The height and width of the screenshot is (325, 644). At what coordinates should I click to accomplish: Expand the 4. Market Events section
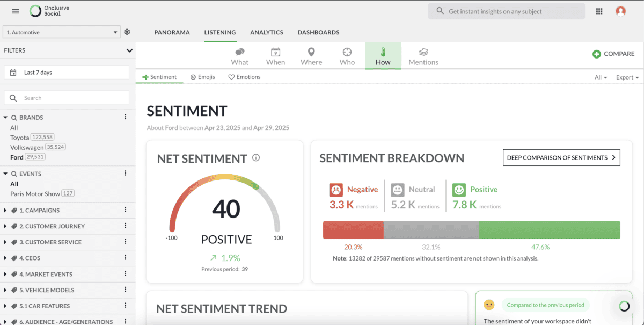[5, 274]
